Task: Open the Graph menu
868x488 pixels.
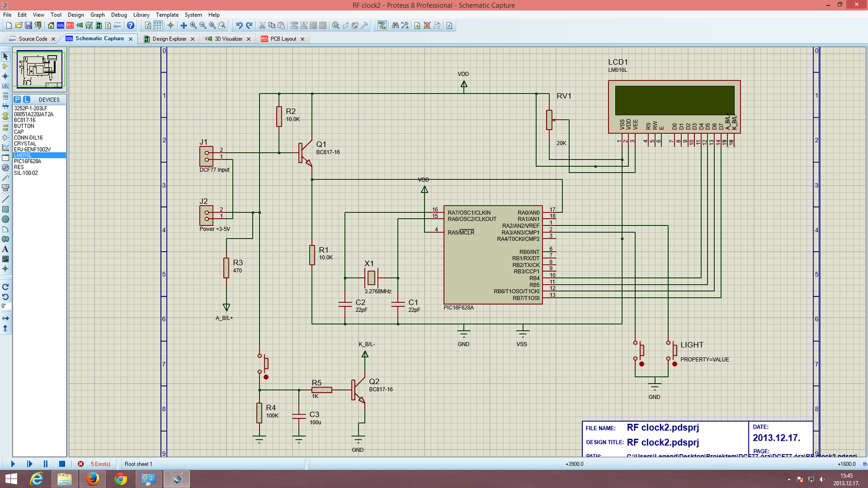Action: pos(97,15)
